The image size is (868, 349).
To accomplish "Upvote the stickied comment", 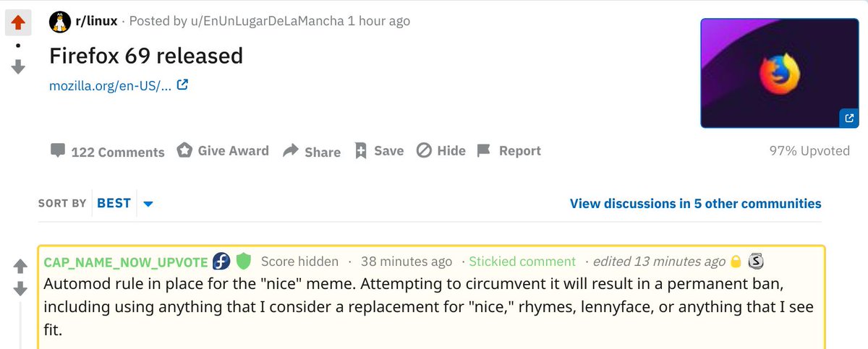I will (x=20, y=266).
